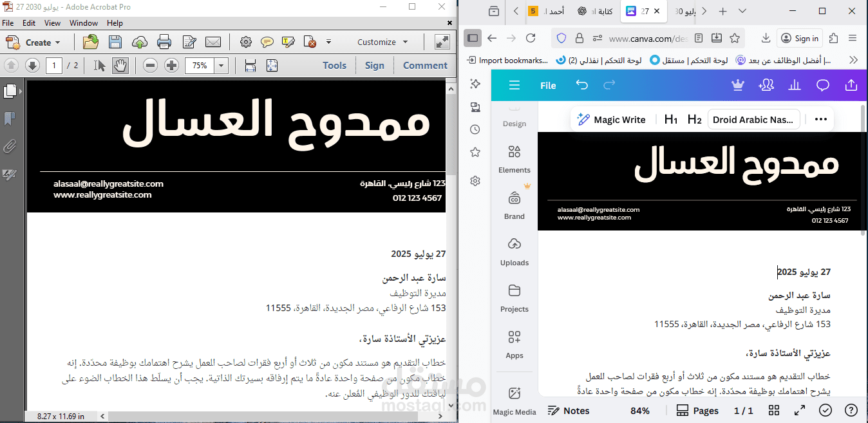Open the View menu in Acrobat
Screen dimensions: 868x423
(52, 23)
